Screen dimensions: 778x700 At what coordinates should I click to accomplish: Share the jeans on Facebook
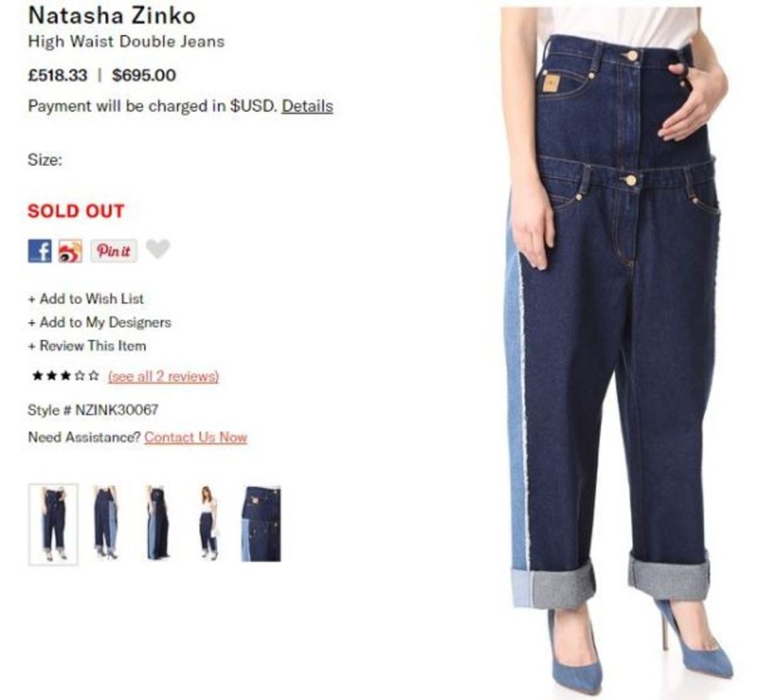(40, 250)
